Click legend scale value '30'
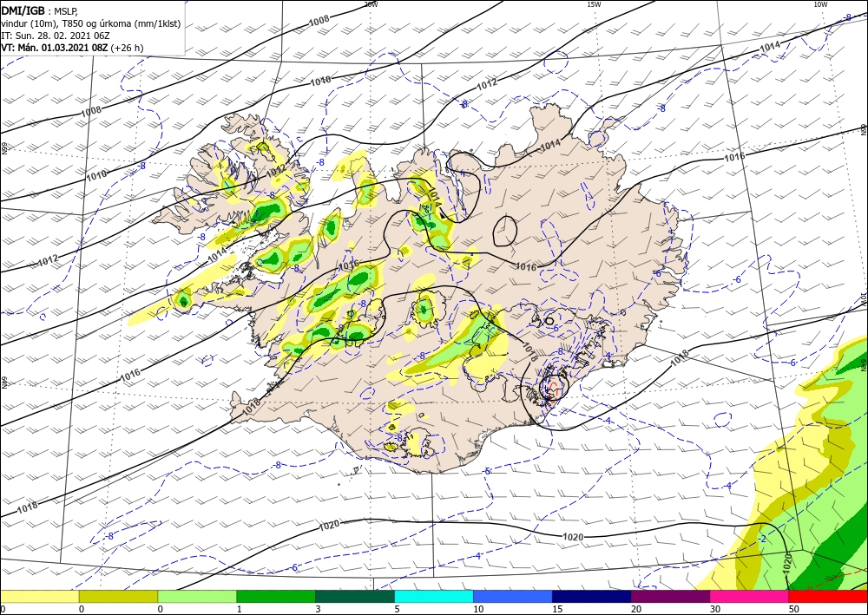Image resolution: width=868 pixels, height=615 pixels. point(716,609)
